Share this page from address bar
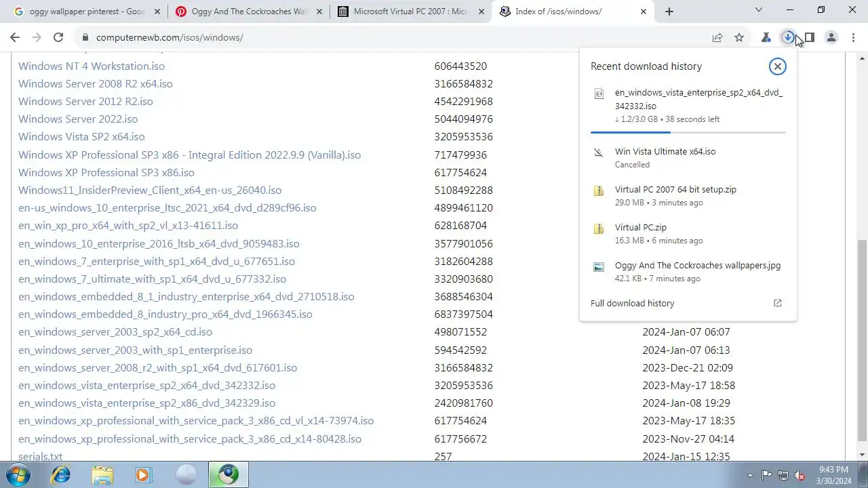Viewport: 868px width, 488px height. point(717,38)
